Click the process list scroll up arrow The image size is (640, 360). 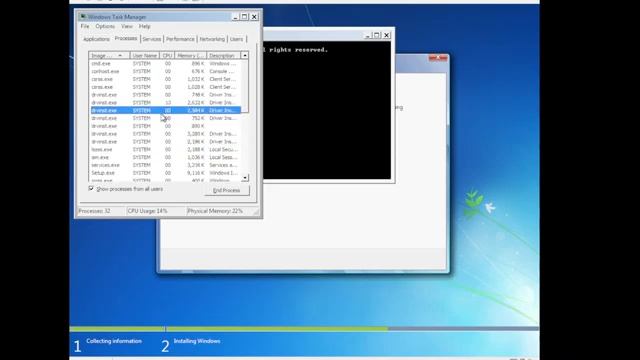tap(245, 55)
